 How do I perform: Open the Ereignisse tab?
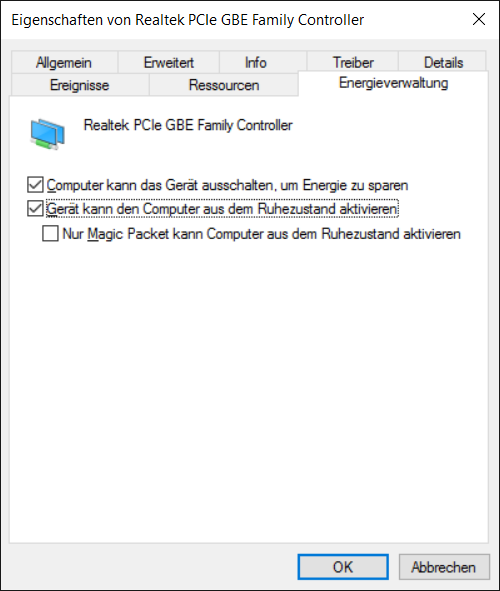(80, 85)
